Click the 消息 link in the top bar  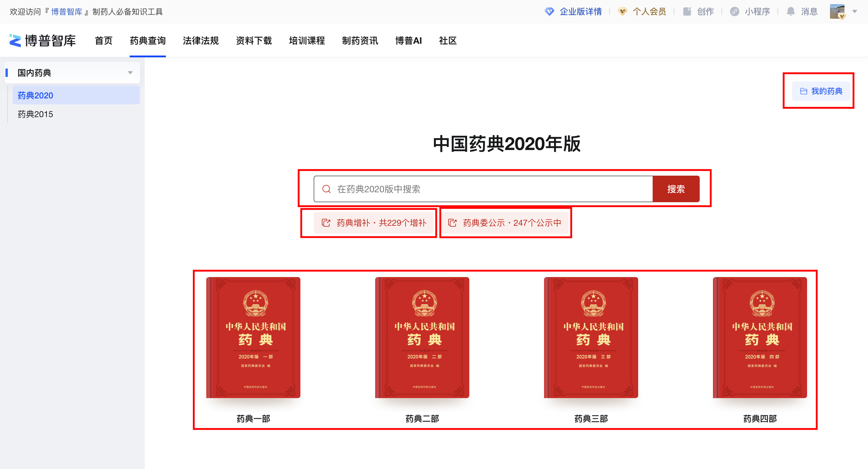click(x=809, y=12)
